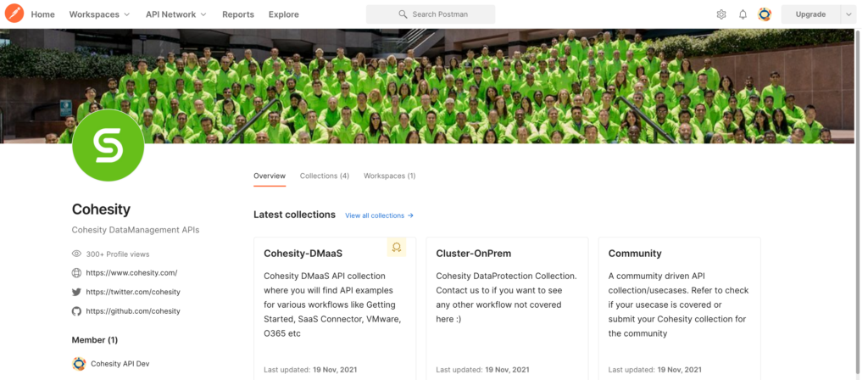Select the Overview tab

click(270, 176)
